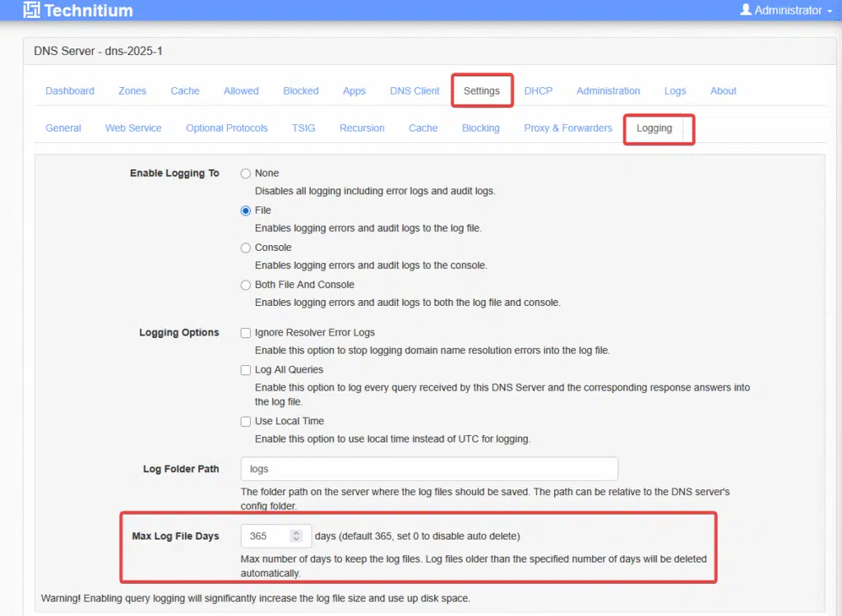The height and width of the screenshot is (616, 842).
Task: Click the Technitium logo icon
Action: click(x=31, y=11)
